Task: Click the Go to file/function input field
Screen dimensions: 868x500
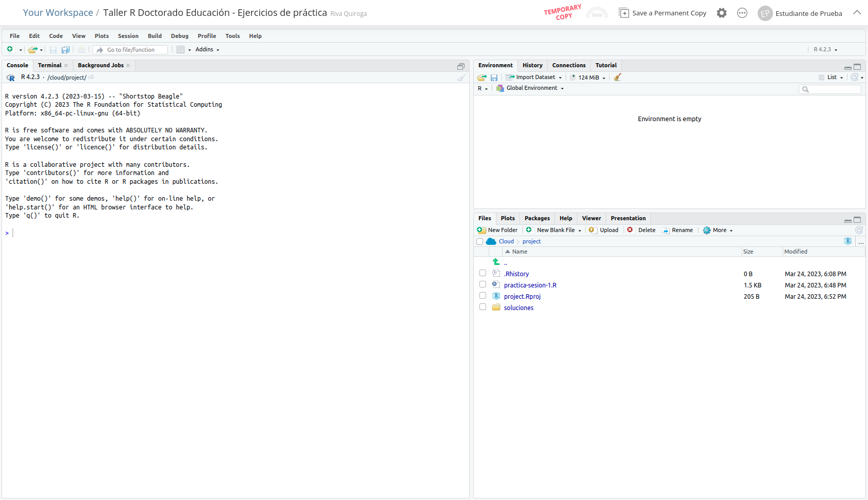Action: click(136, 50)
